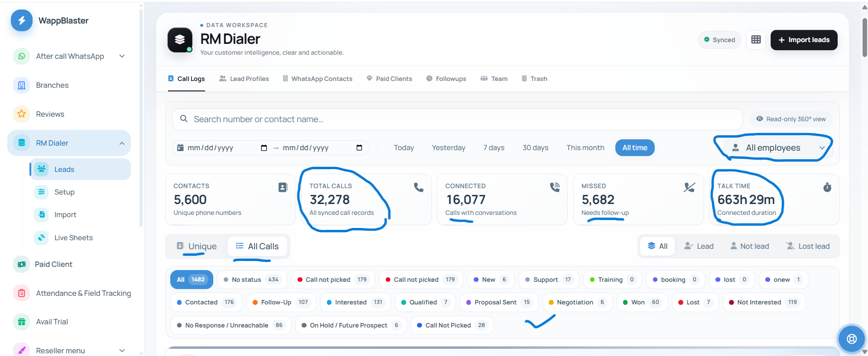
Task: Click the search magnifier icon
Action: (184, 119)
